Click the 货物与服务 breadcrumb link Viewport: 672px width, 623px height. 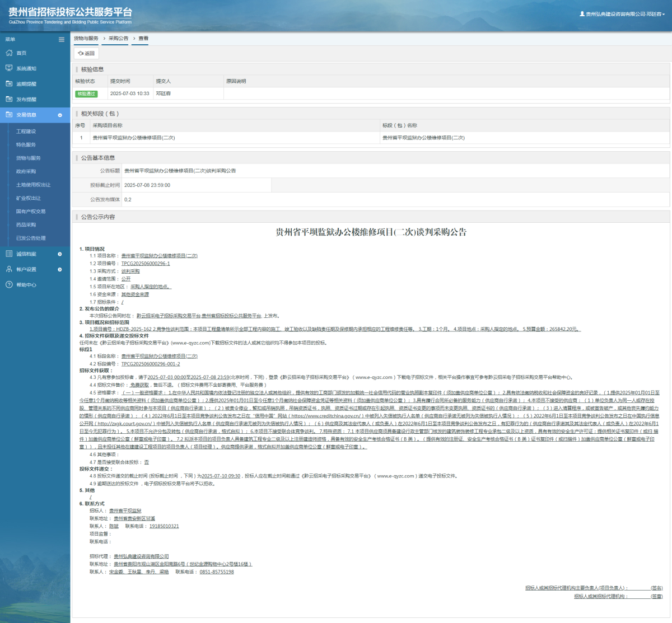pos(86,39)
